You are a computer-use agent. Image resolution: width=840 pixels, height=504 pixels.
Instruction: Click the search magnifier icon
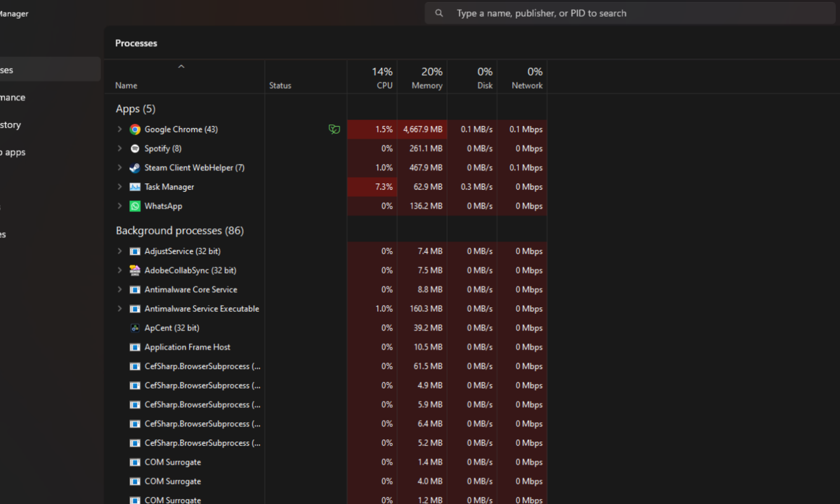tap(439, 13)
